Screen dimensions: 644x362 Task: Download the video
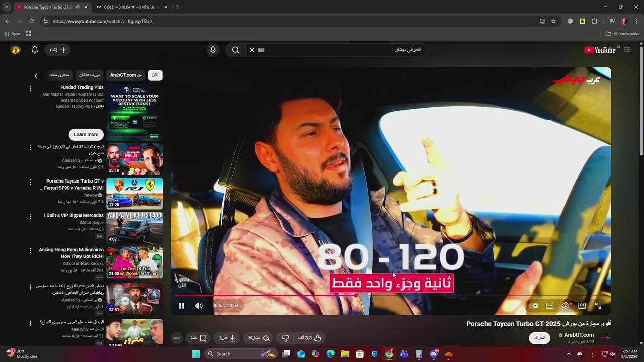[x=227, y=338]
